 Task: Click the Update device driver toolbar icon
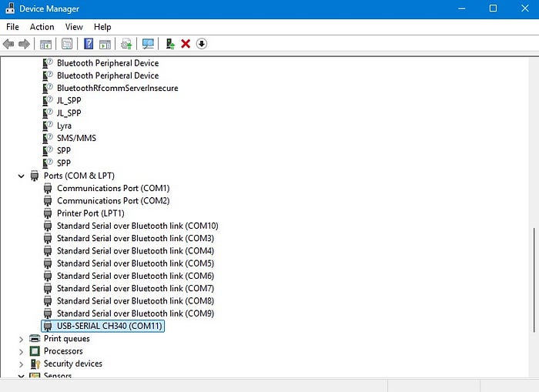coord(126,44)
